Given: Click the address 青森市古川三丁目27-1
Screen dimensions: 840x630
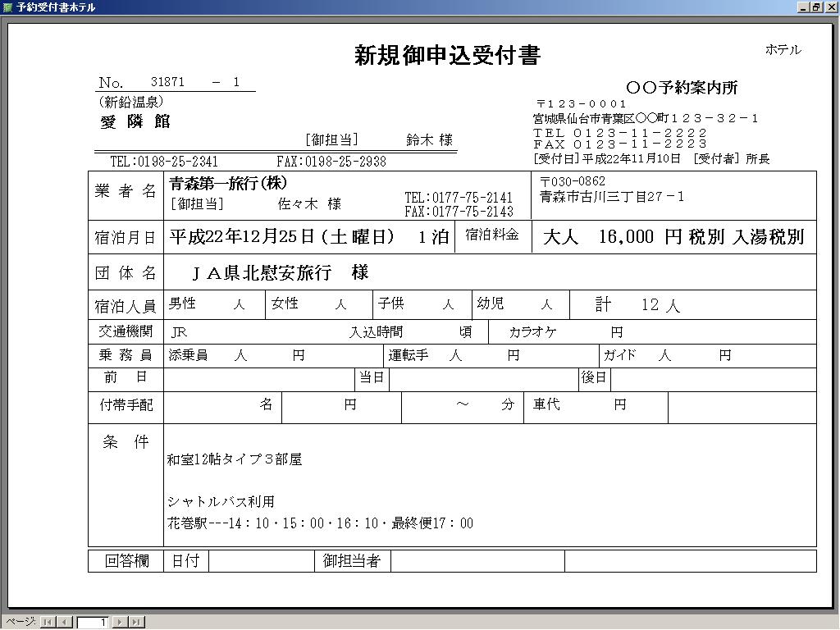Looking at the screenshot, I should pyautogui.click(x=612, y=197).
